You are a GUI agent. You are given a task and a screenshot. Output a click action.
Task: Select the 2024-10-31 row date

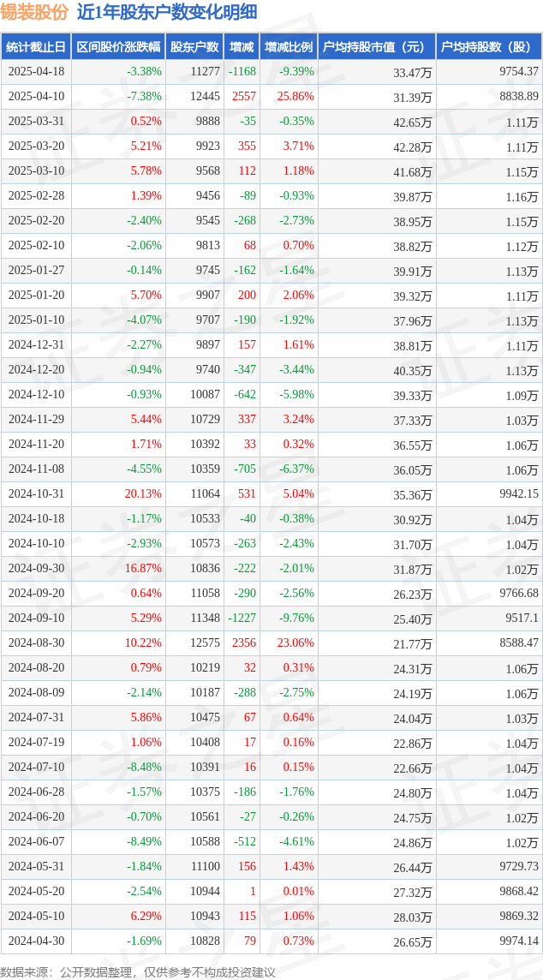[x=36, y=493]
